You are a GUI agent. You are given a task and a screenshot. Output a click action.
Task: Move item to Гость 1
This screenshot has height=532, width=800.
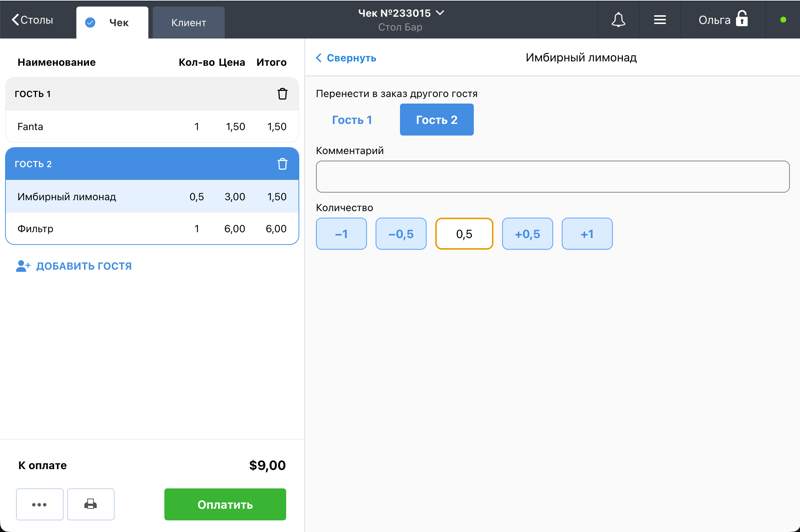tap(352, 120)
